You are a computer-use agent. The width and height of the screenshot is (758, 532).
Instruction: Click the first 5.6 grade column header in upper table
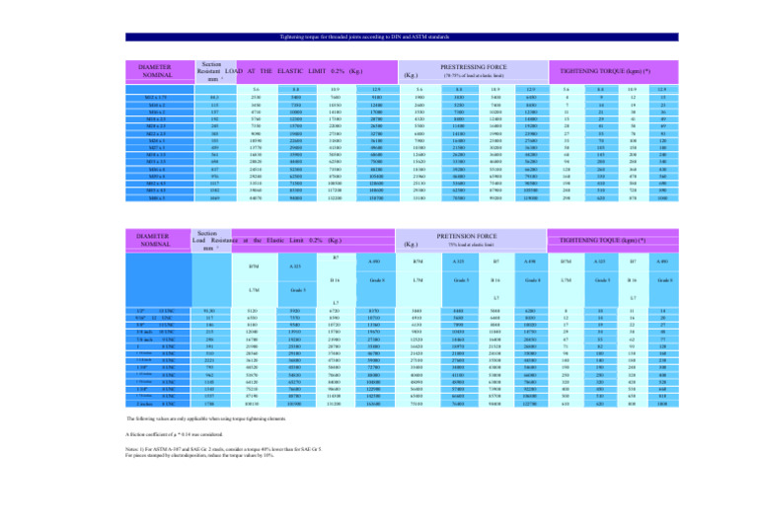[257, 90]
